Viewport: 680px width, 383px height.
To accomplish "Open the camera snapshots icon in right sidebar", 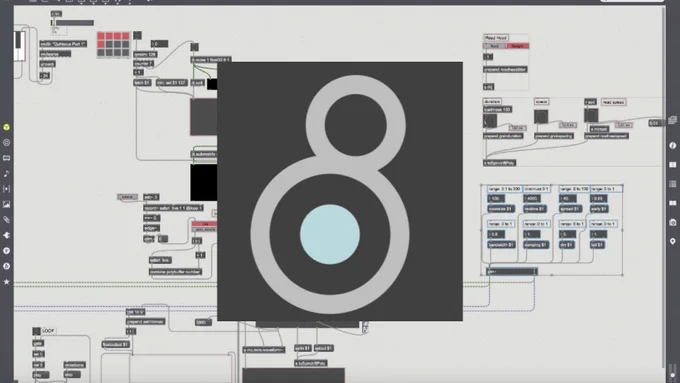I will [673, 222].
